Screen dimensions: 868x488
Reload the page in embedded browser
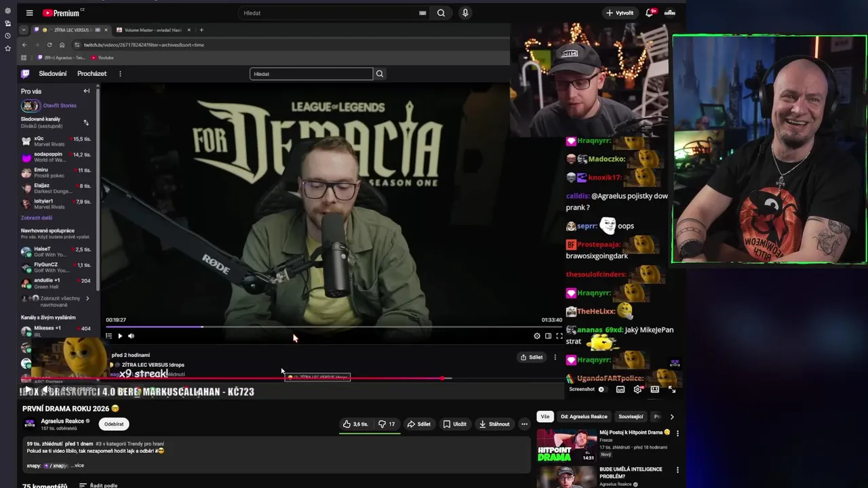50,45
